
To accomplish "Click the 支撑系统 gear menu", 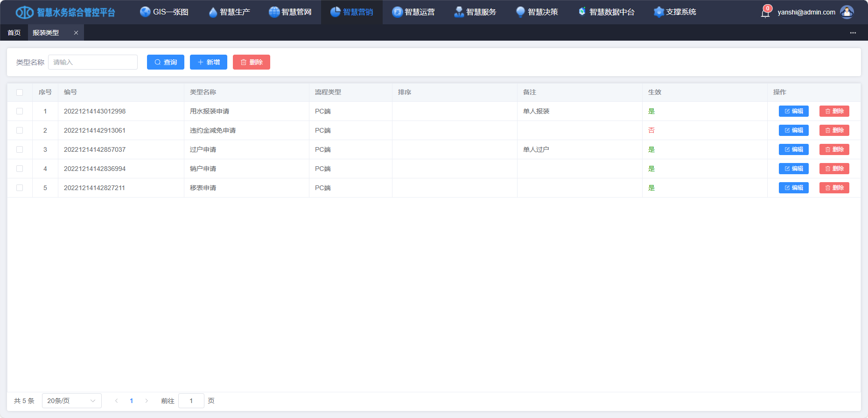I will [675, 12].
